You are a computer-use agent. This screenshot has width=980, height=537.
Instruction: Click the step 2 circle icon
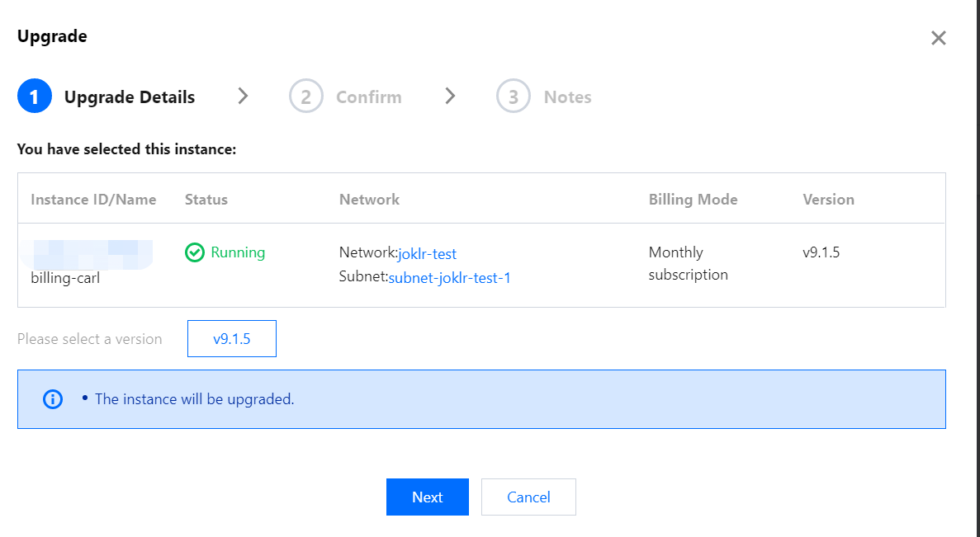coord(305,97)
